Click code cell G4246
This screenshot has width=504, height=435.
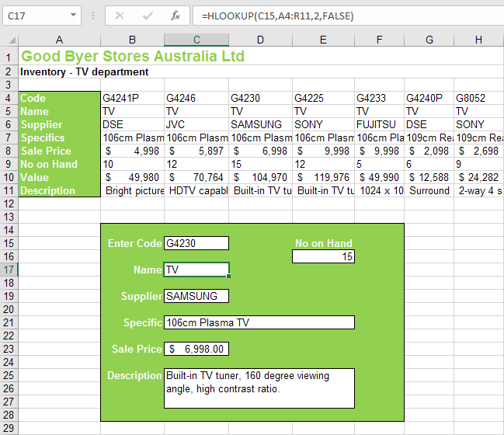[196, 98]
